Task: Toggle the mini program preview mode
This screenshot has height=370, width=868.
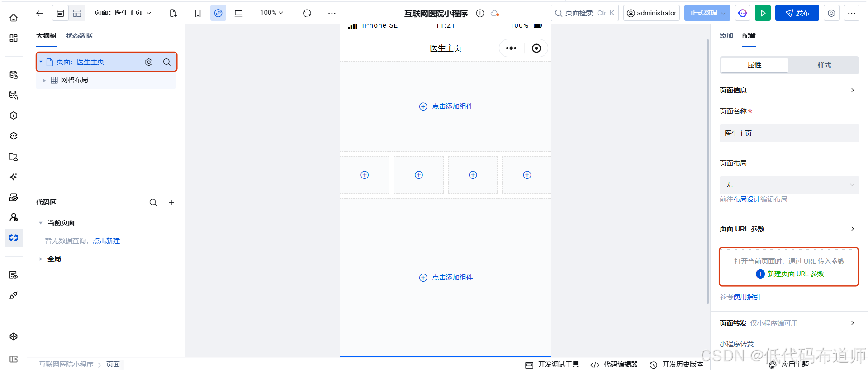Action: [x=218, y=13]
